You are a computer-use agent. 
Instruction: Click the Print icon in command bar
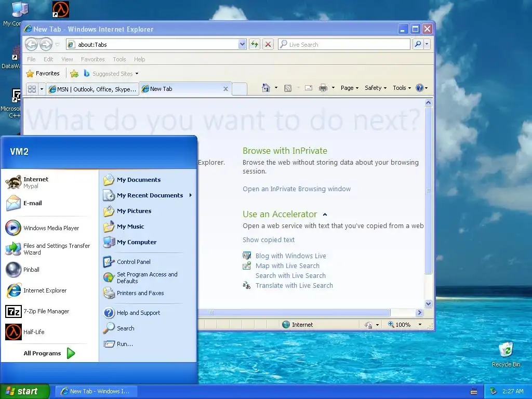[323, 88]
